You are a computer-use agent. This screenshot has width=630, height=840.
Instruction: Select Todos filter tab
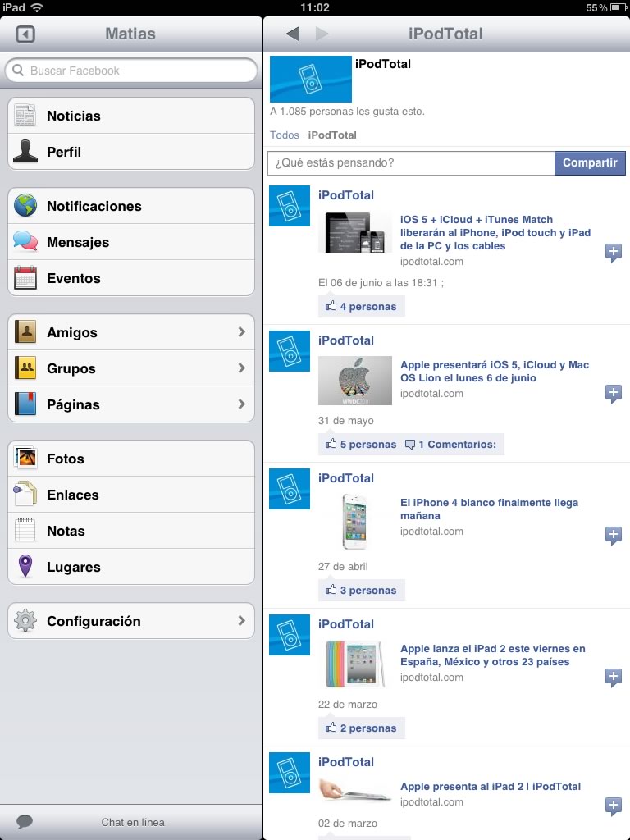[284, 135]
